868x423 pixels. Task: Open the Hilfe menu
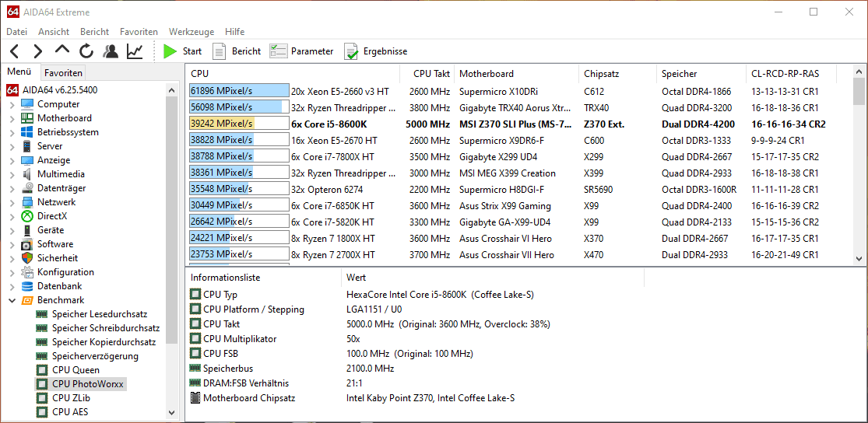(x=235, y=32)
